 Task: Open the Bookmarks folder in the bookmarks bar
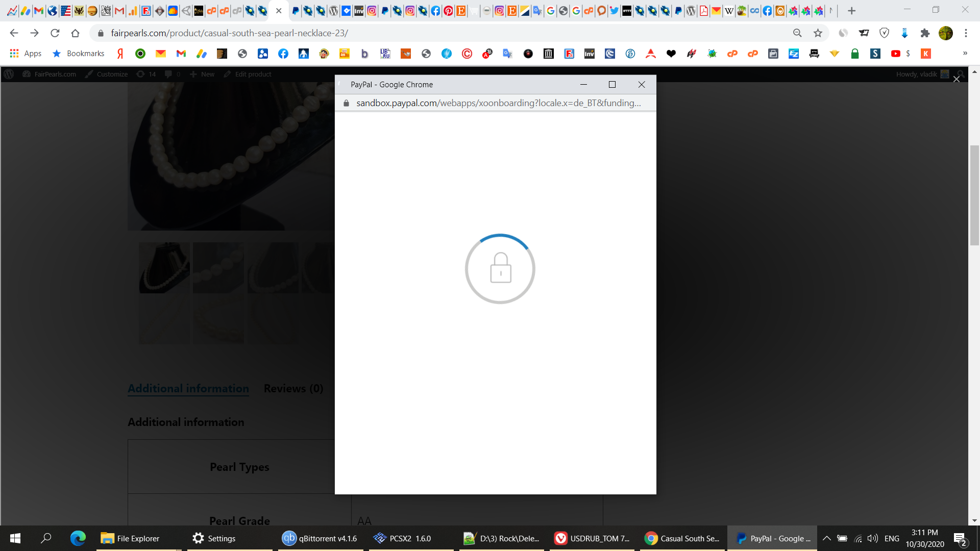[79, 54]
